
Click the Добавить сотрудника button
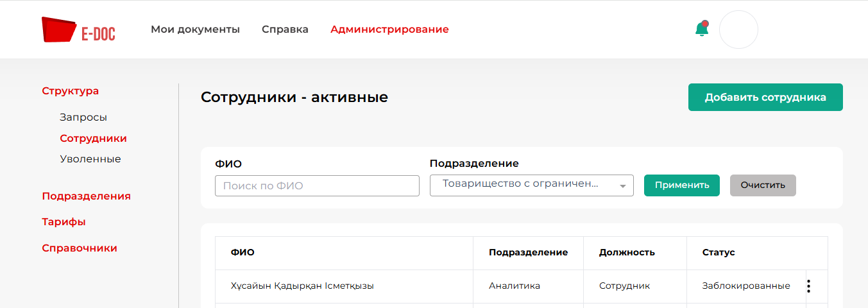click(x=765, y=98)
